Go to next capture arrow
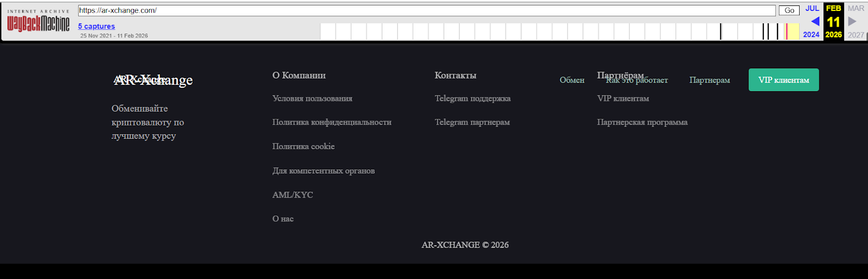The width and height of the screenshot is (868, 279). click(852, 21)
